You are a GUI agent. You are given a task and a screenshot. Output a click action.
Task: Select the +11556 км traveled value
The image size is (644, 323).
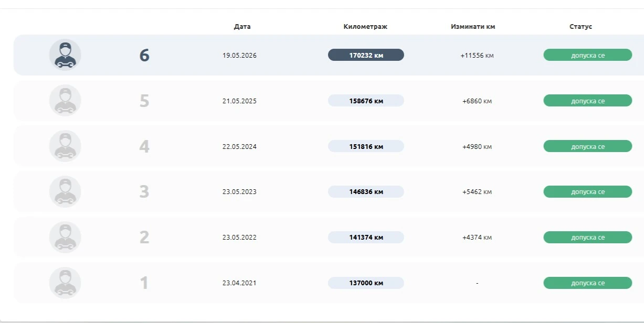tap(477, 55)
